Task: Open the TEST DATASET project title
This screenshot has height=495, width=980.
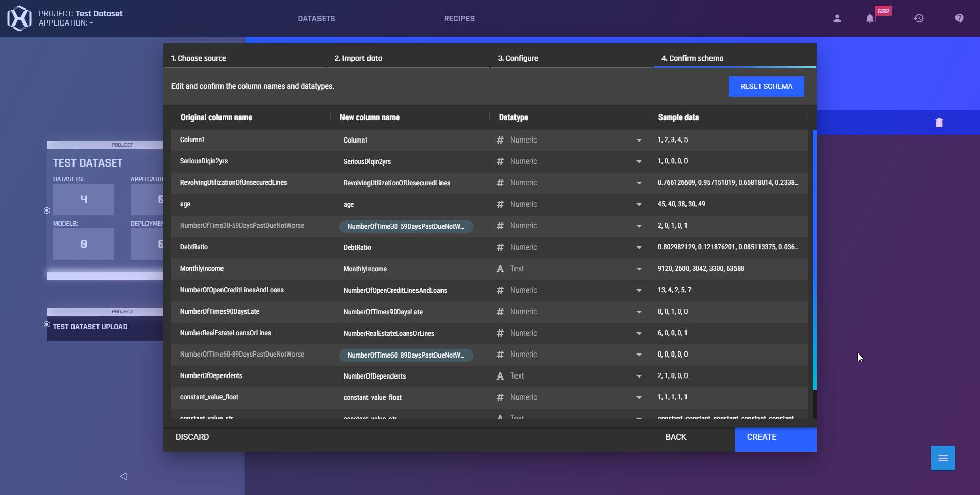Action: tap(88, 163)
